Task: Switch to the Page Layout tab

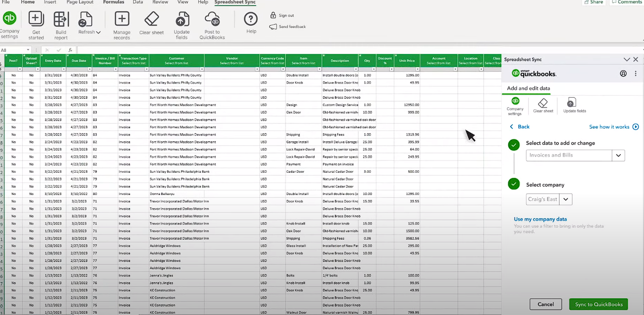Action: tap(80, 2)
